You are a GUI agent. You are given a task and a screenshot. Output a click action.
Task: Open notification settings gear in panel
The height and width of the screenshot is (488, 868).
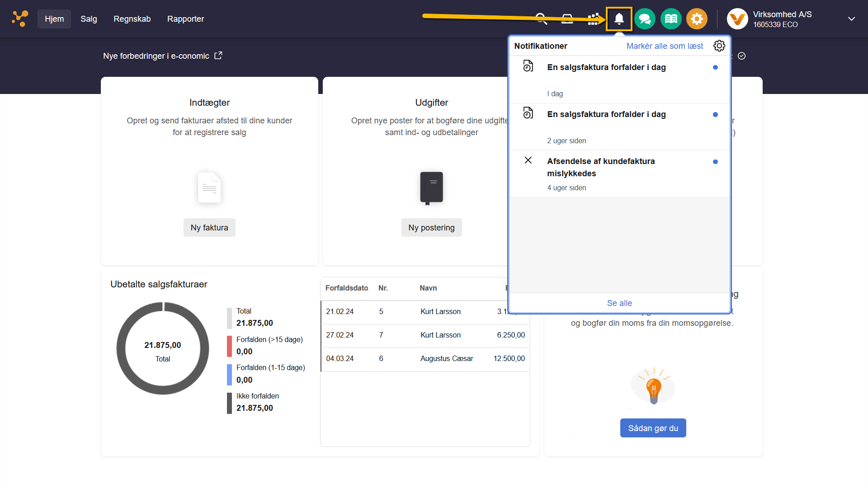[719, 46]
